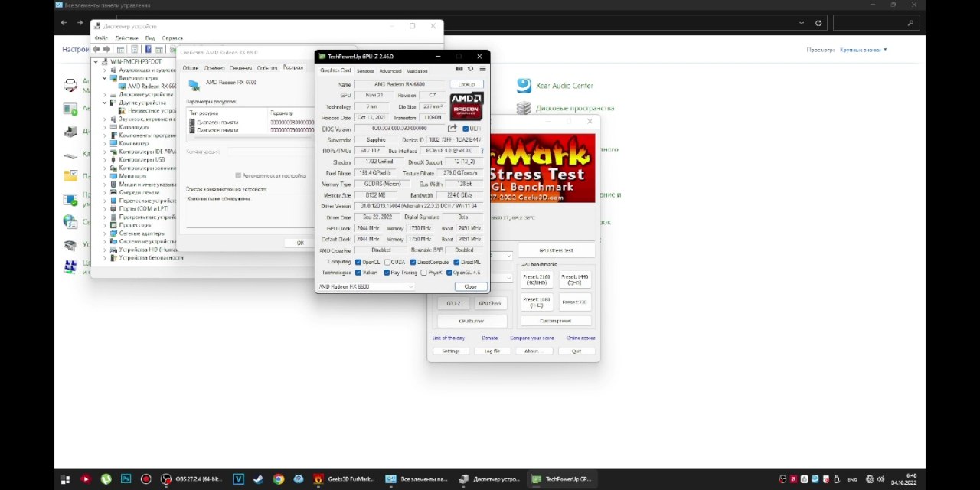Click the Xear Audio Center icon
Screen dimensions: 980x490
(x=524, y=85)
